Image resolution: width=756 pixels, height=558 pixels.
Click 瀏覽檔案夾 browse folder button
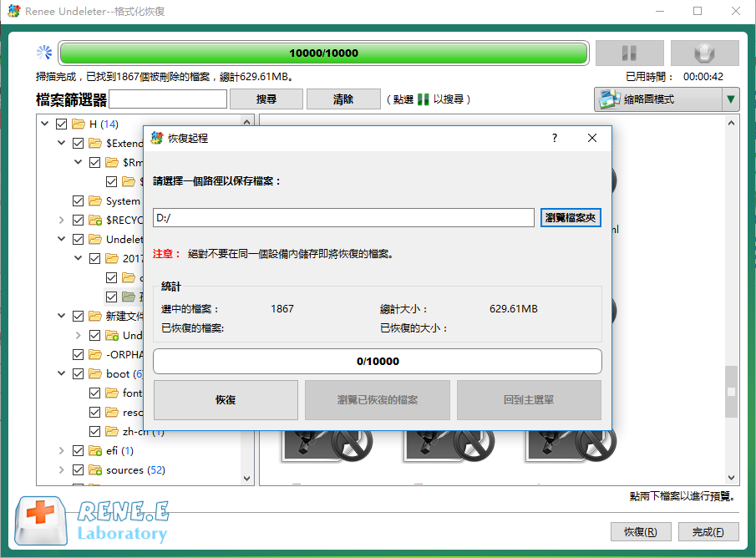(x=571, y=218)
